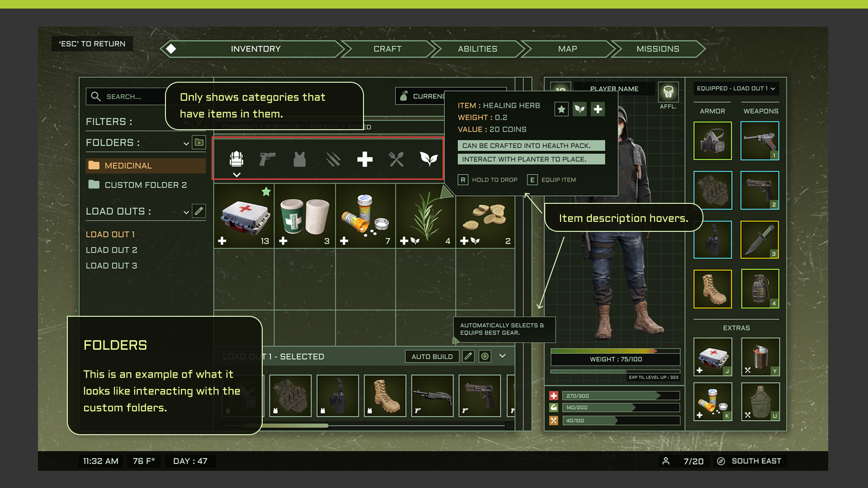This screenshot has width=868, height=488.
Task: Click the Auto Build button
Action: [x=432, y=357]
